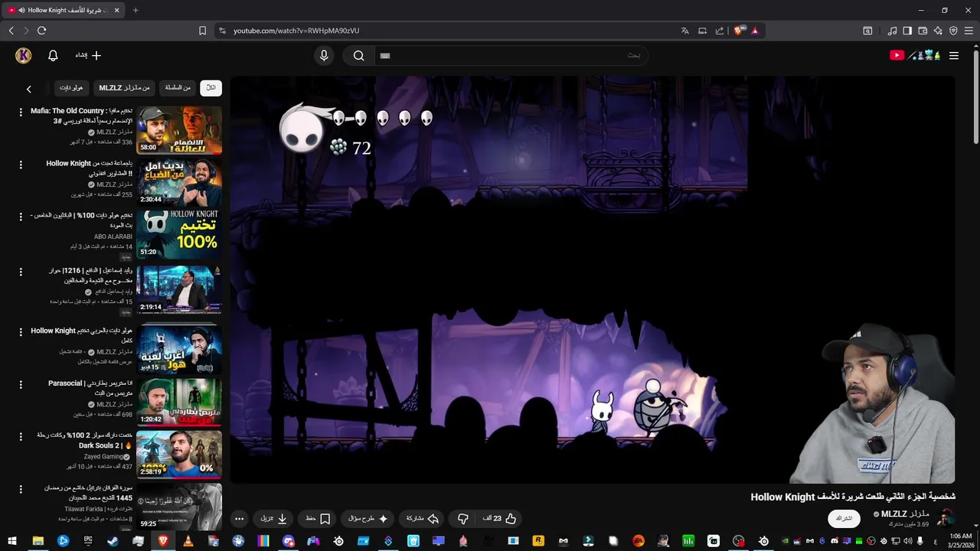Download video using the 'تنزيل' button
This screenshot has height=551, width=980.
pyautogui.click(x=274, y=518)
